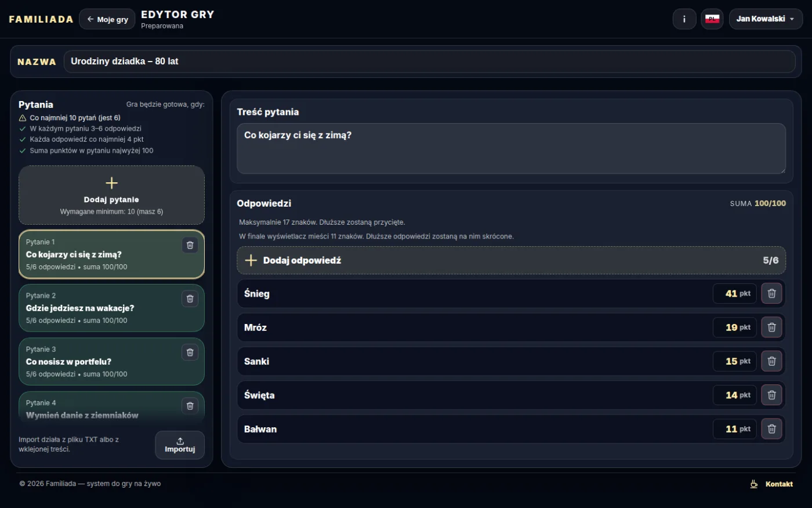Delete Pytanie 2 with the trash icon

pos(190,298)
